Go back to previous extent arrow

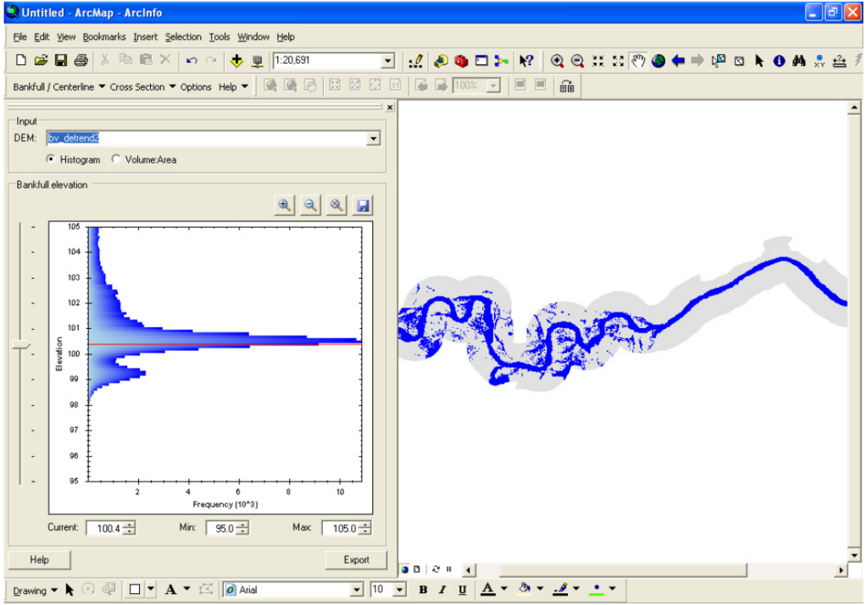pyautogui.click(x=678, y=61)
